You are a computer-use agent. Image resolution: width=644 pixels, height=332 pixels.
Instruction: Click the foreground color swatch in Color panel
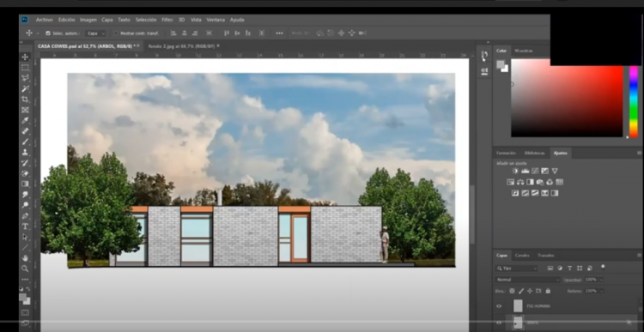[501, 64]
